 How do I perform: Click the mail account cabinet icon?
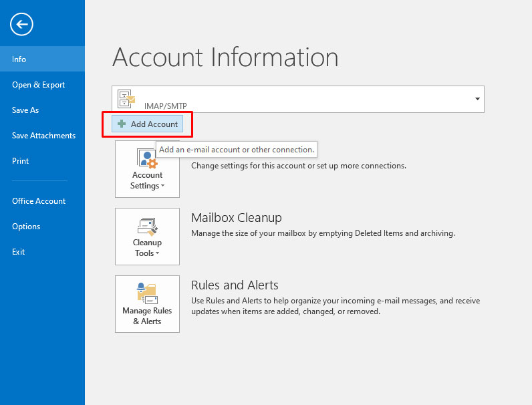(126, 98)
